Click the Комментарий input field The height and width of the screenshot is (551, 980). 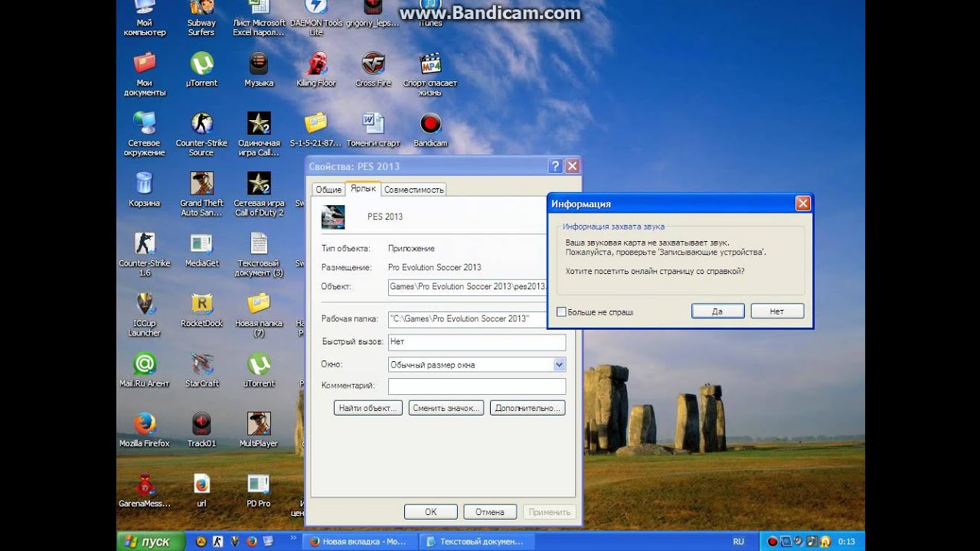click(x=477, y=386)
